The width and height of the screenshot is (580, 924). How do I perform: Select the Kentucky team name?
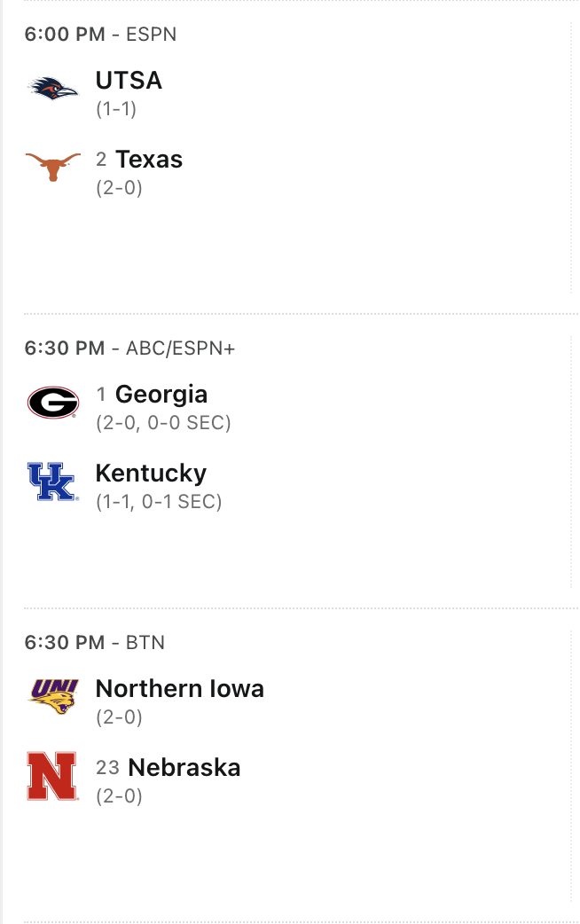click(x=151, y=473)
